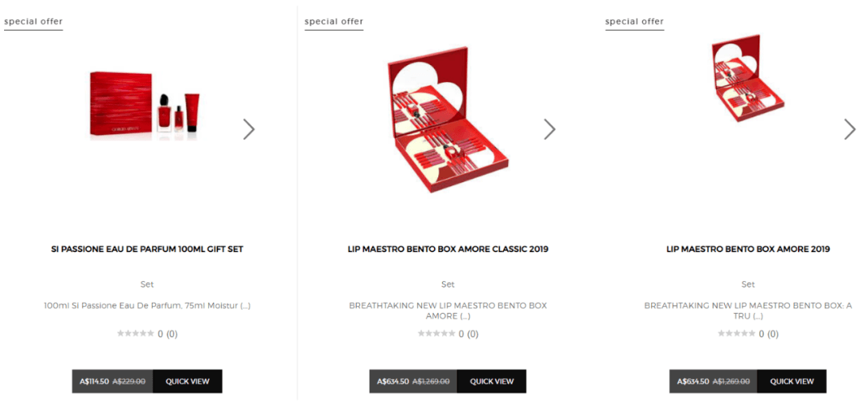The height and width of the screenshot is (403, 868).
Task: Click the special offer label above Si Passione
Action: pos(33,22)
